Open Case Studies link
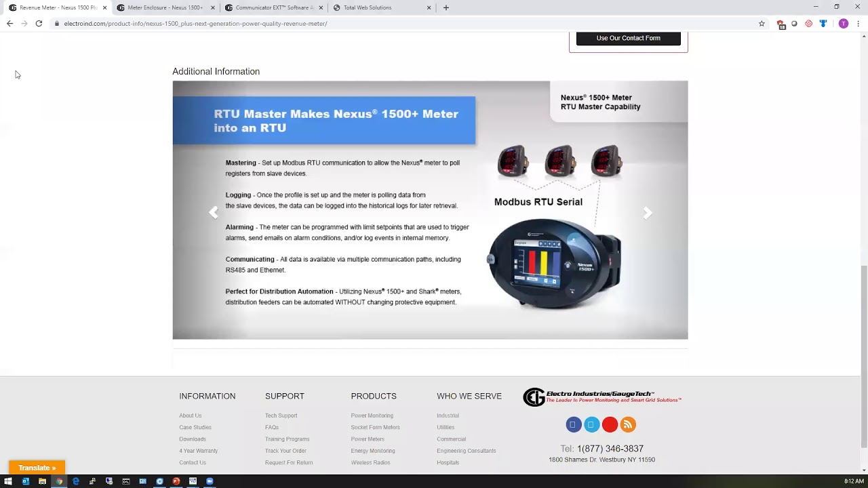Screen dimensions: 868x488 click(195, 428)
